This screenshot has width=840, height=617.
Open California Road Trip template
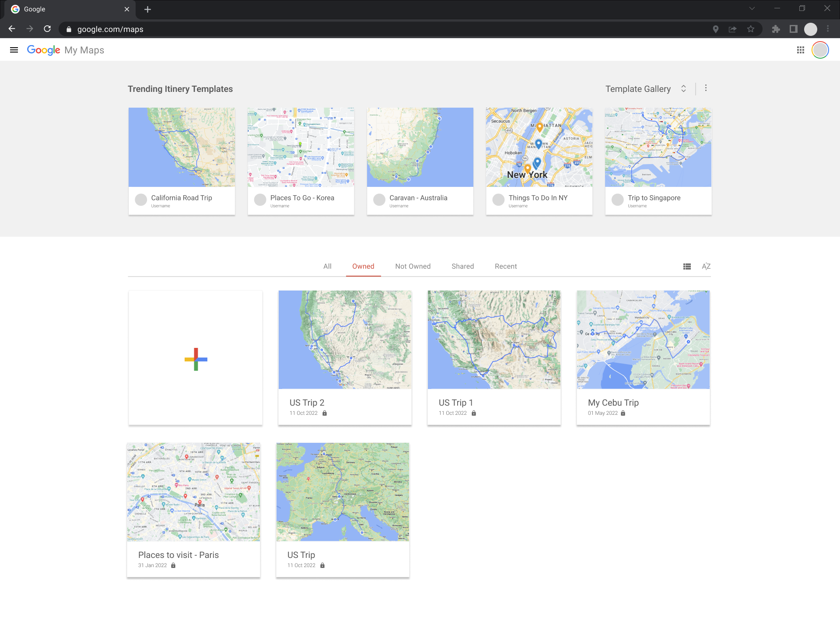click(182, 161)
